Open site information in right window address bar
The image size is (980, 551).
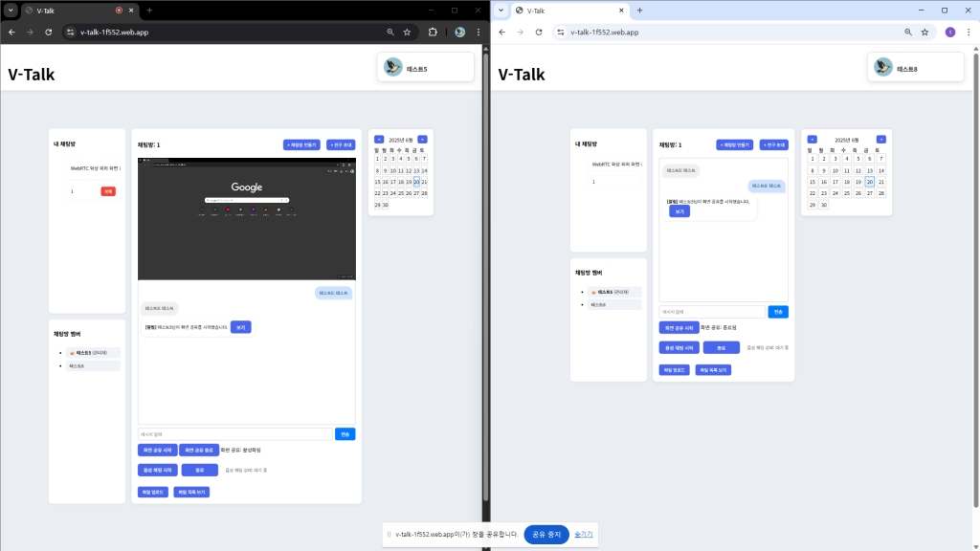(561, 32)
